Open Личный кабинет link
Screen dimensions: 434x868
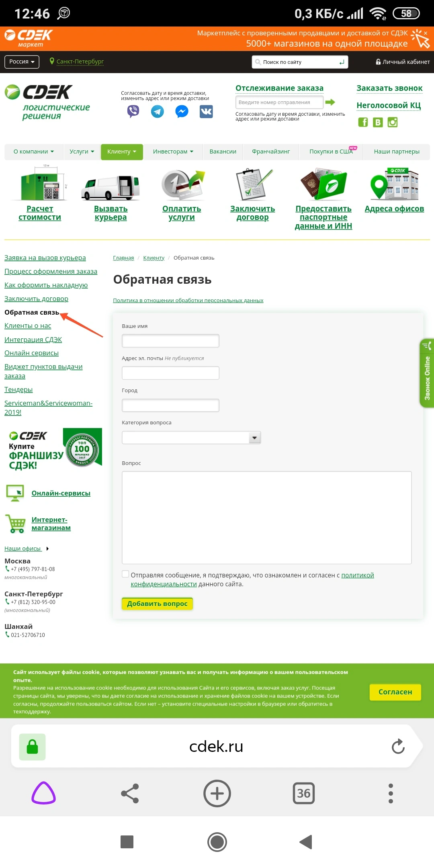(x=403, y=62)
